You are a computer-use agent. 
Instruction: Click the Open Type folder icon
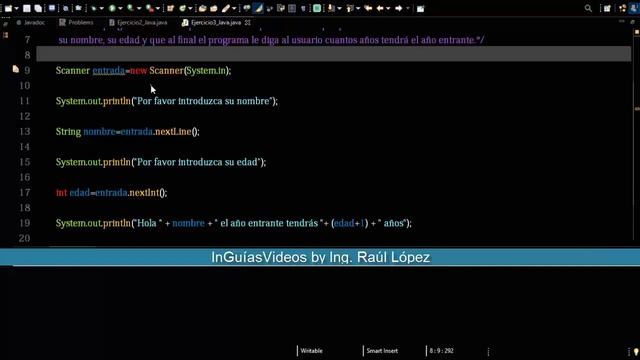[x=202, y=8]
